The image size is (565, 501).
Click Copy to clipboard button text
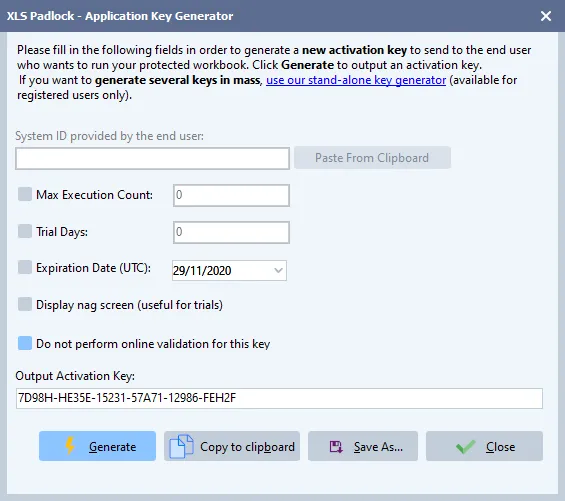pos(247,447)
